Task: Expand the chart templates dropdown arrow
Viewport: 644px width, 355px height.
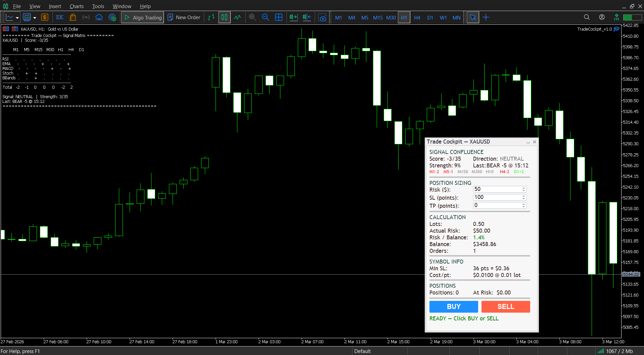Action: point(35,18)
